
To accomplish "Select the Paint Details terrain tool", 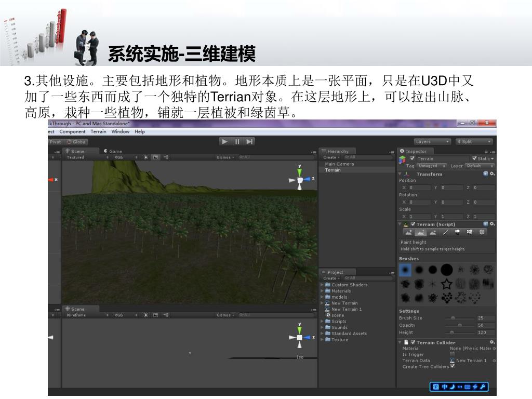I will tap(470, 232).
